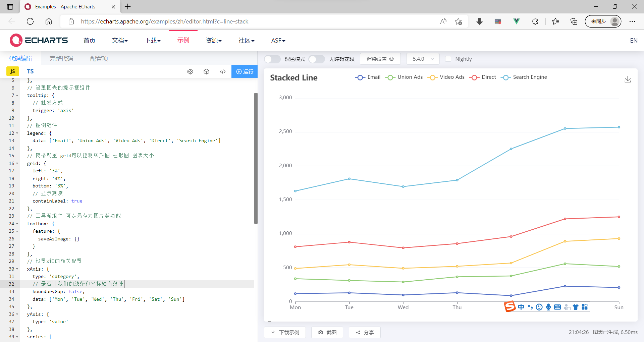The image size is (644, 342).
Task: Click the 分享 share button
Action: pyautogui.click(x=364, y=332)
